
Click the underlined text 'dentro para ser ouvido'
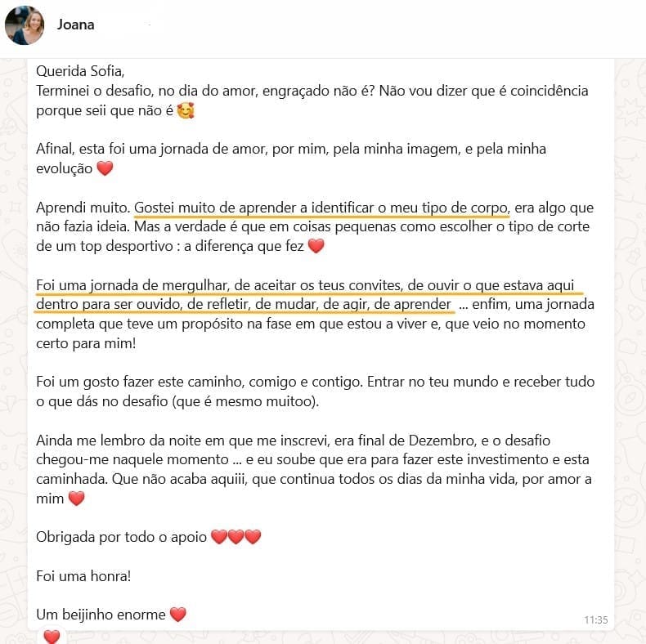110,304
